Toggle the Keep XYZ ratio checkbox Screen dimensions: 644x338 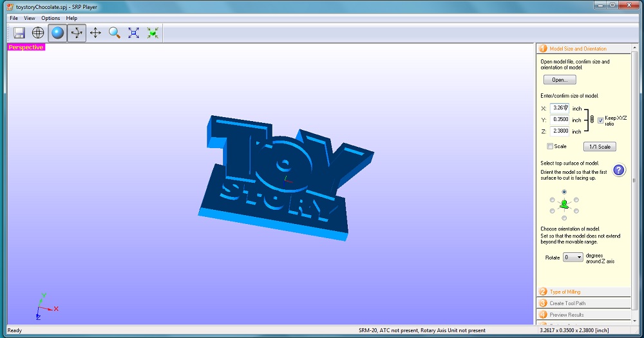pos(600,120)
